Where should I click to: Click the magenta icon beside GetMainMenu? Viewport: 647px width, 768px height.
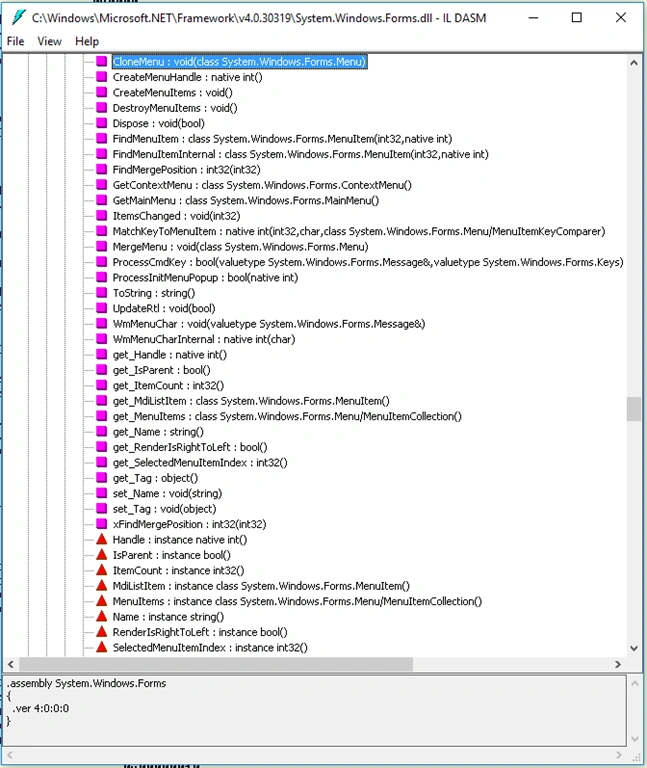tap(101, 200)
